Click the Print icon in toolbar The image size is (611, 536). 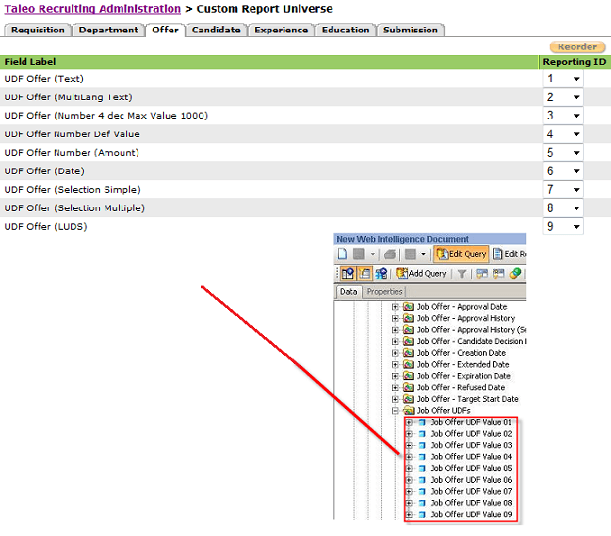(390, 254)
